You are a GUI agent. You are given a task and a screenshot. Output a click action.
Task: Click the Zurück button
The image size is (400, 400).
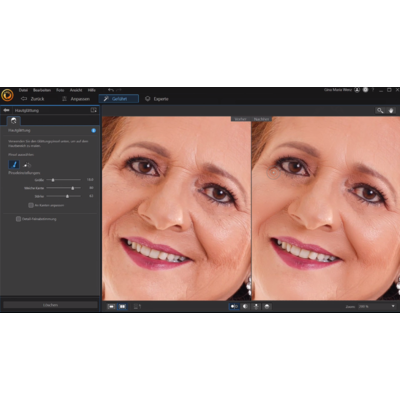[x=33, y=99]
